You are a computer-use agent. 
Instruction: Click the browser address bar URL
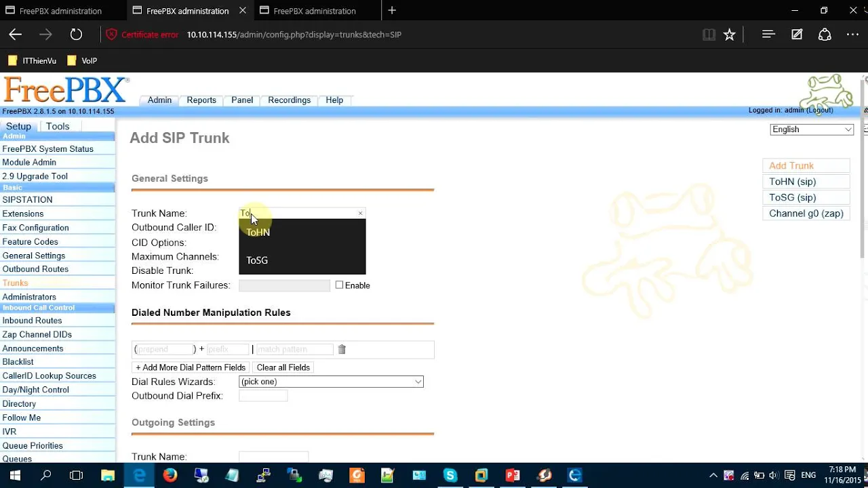294,35
